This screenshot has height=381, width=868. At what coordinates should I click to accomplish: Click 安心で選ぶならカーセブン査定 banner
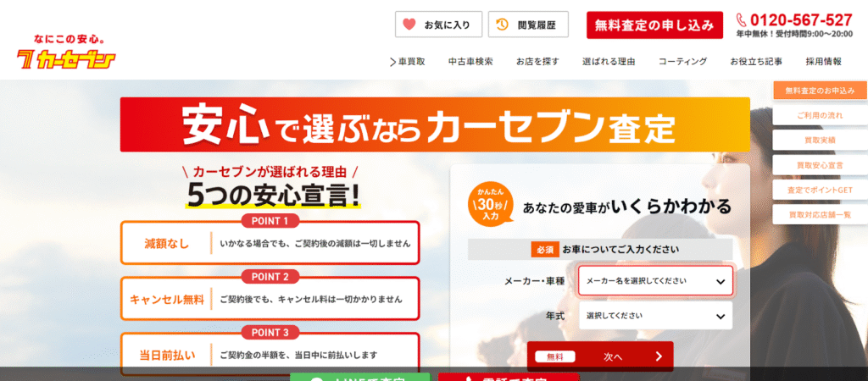[x=435, y=124]
